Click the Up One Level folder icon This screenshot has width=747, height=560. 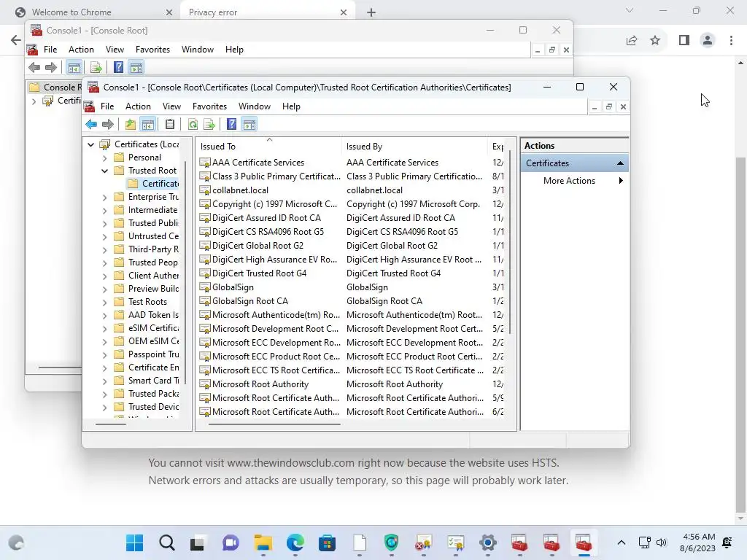point(130,125)
